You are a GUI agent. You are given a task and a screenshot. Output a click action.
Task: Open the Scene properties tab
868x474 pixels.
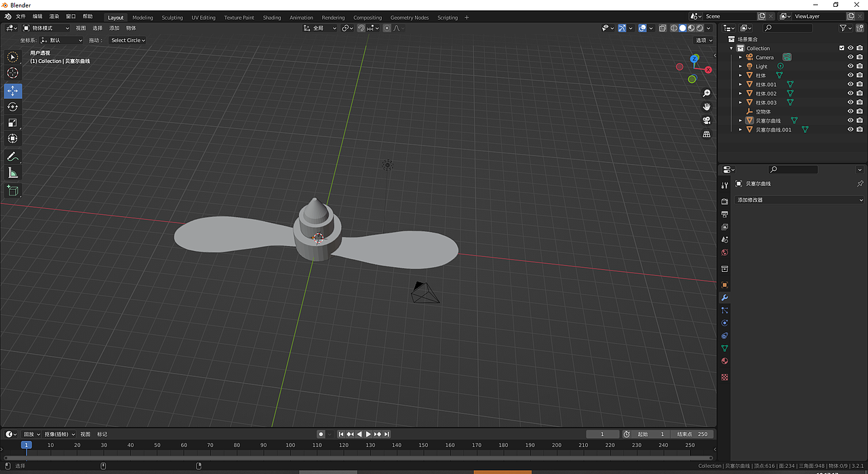point(724,240)
